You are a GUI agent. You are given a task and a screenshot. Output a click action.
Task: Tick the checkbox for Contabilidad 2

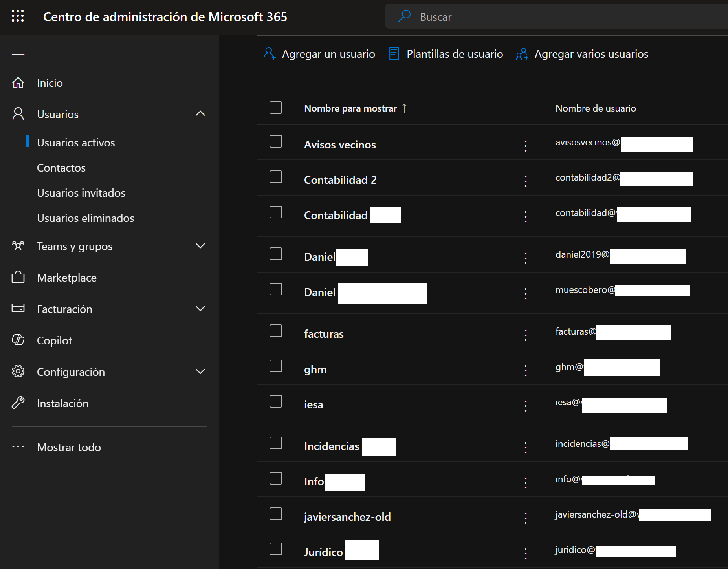276,177
